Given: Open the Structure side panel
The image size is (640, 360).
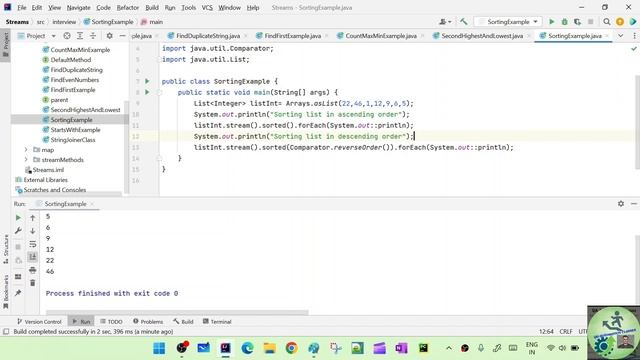Looking at the screenshot, I should pyautogui.click(x=6, y=249).
